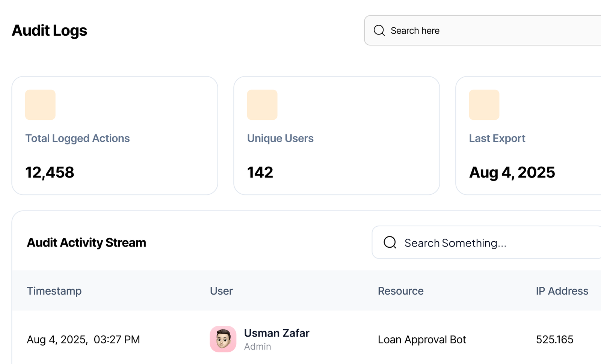
Task: Select the Loan Approval Bot resource
Action: (422, 340)
